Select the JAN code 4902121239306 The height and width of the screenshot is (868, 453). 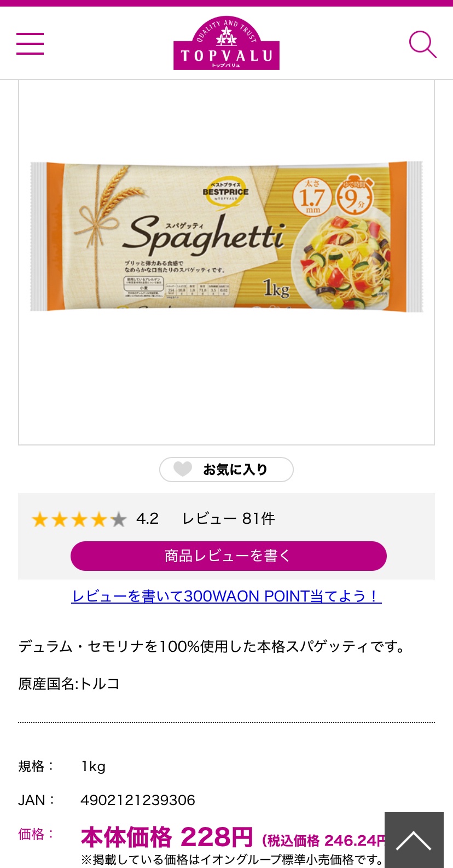point(137,800)
